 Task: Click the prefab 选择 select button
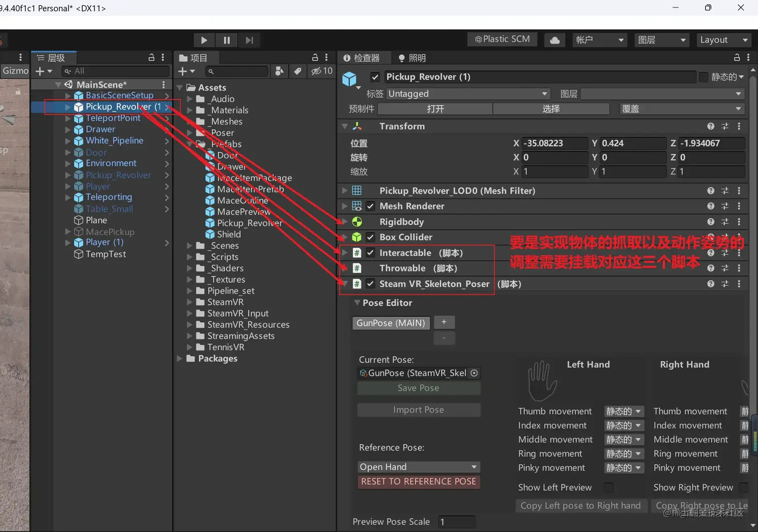551,109
